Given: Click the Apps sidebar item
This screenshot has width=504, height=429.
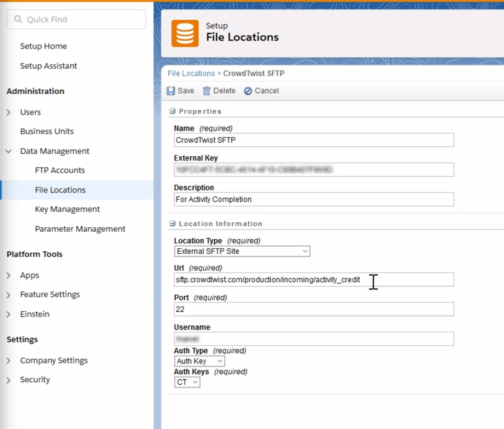Looking at the screenshot, I should click(x=30, y=275).
